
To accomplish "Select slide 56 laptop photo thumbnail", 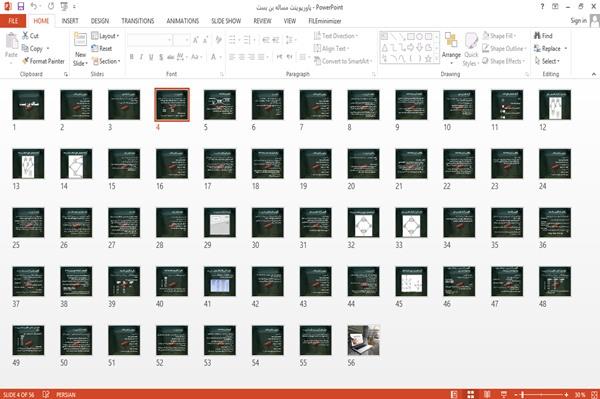I will (x=364, y=340).
